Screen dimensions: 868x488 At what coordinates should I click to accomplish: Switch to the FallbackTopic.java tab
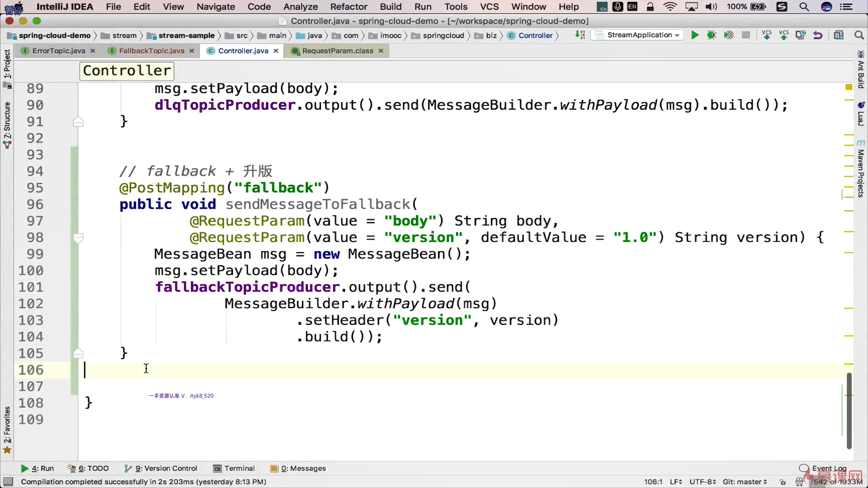151,51
